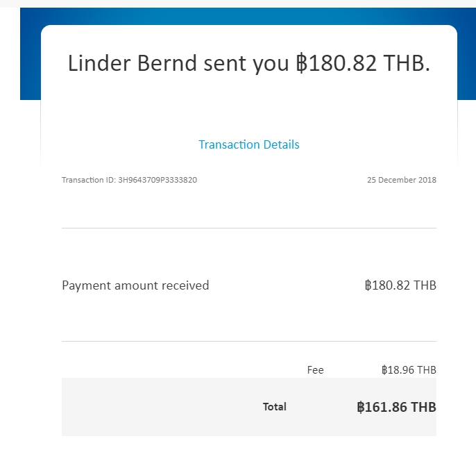Click the Fee label
Image resolution: width=476 pixels, height=450 pixels.
[315, 370]
